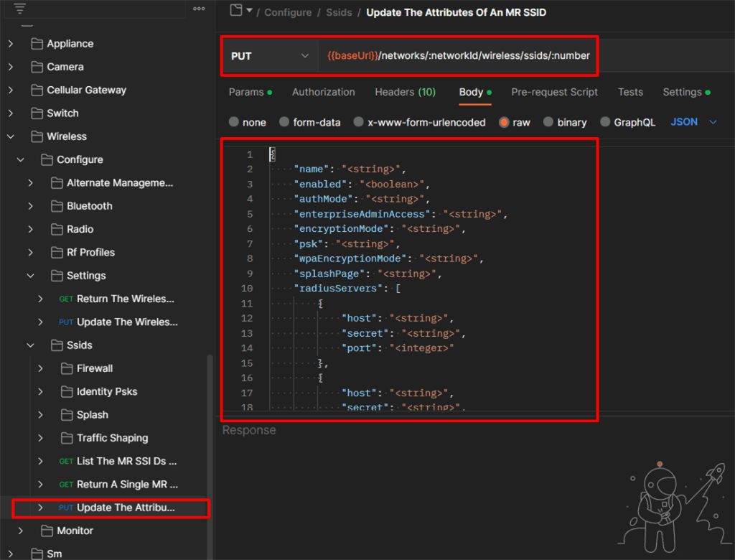Select the form-data body type

click(x=284, y=122)
